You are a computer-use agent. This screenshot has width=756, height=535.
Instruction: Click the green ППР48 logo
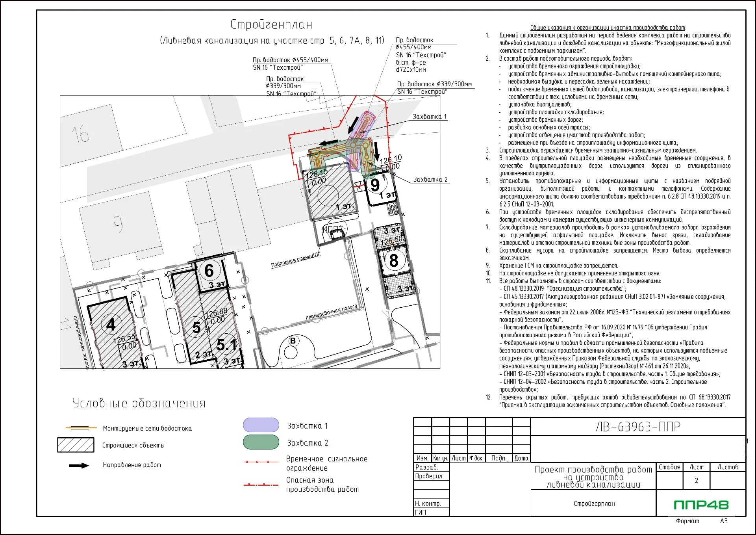coord(701,505)
